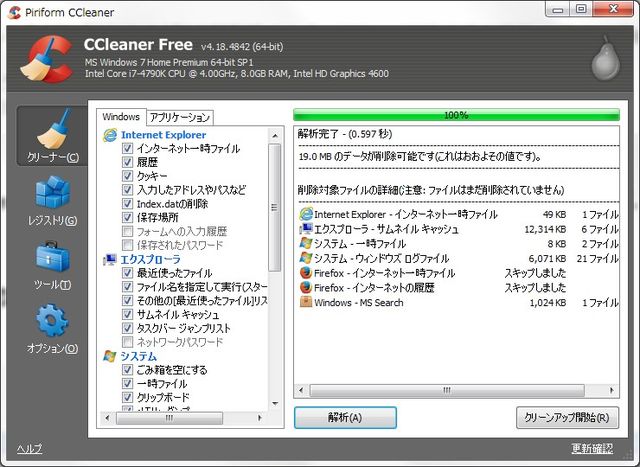Click the 8 KB size value
Image resolution: width=640 pixels, height=467 pixels.
(x=557, y=244)
